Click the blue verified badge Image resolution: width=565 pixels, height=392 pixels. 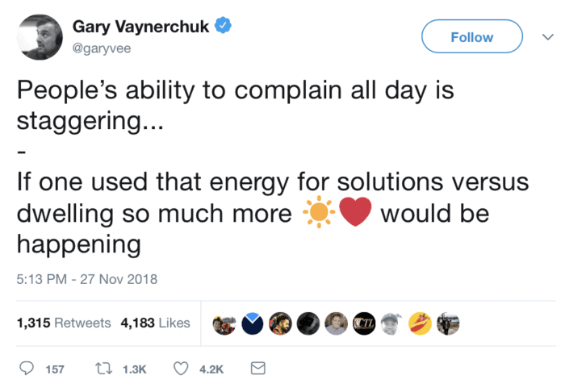point(224,26)
